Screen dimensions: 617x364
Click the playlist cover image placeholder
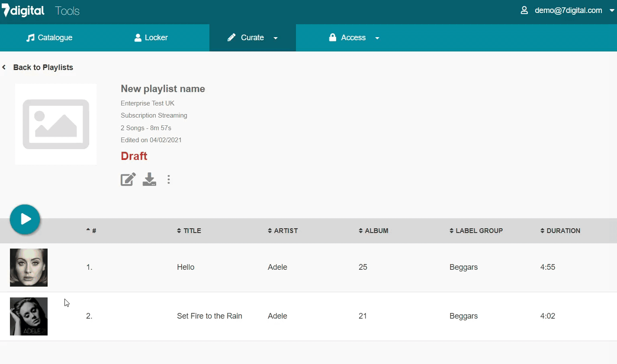click(56, 124)
